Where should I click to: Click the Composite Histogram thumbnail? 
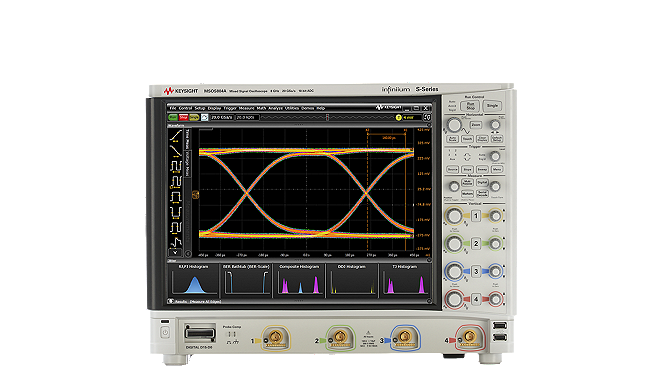tap(299, 280)
